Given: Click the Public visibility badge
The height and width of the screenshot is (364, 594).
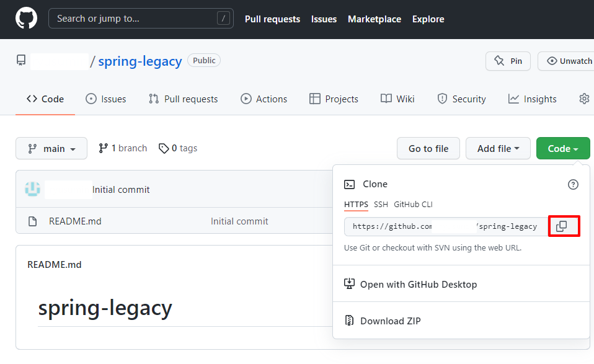Looking at the screenshot, I should tap(204, 60).
